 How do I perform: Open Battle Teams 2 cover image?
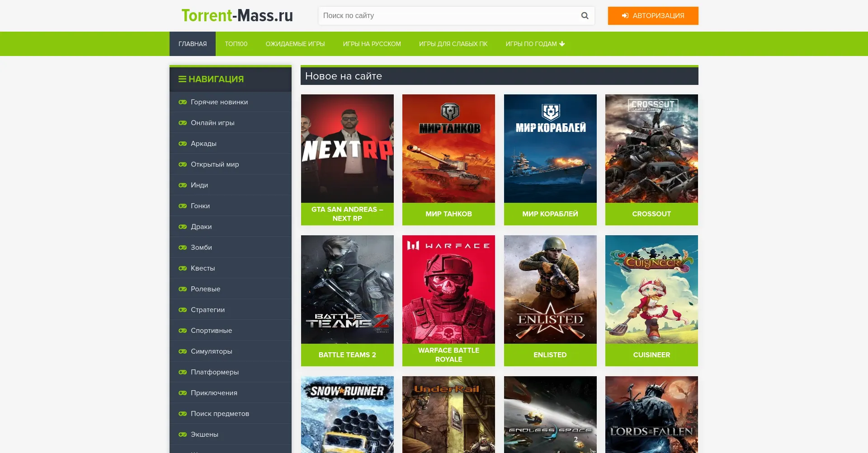click(x=347, y=290)
